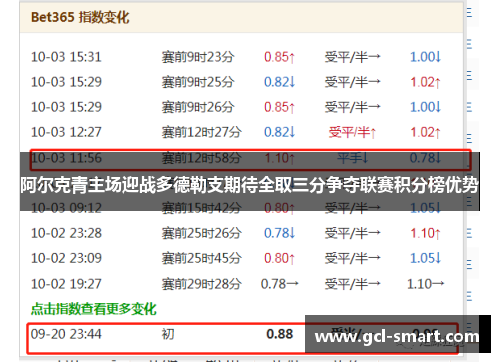Click the 10-03 15:29 date beside 赛前9时25分
500x362 pixels.
66,82
